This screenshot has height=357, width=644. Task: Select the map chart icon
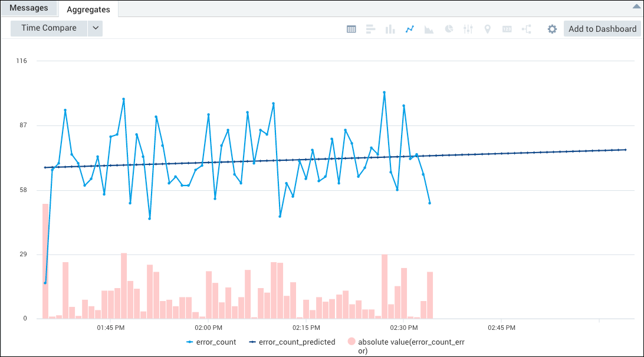487,28
